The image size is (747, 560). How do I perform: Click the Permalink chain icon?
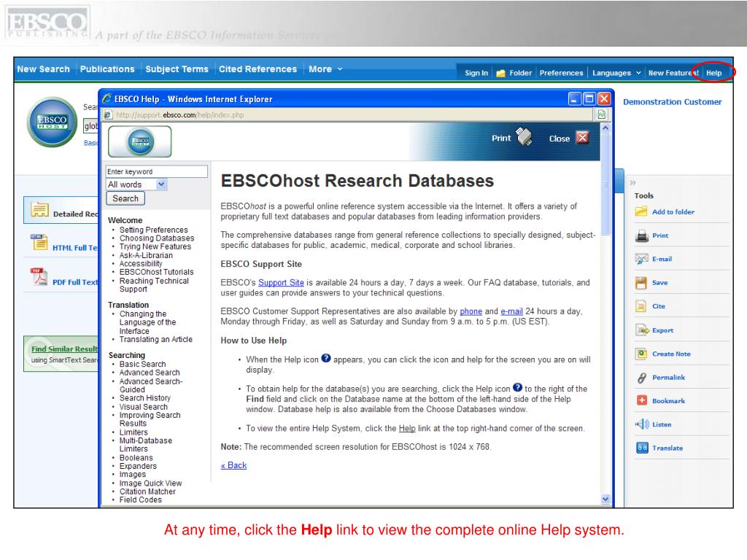(642, 378)
